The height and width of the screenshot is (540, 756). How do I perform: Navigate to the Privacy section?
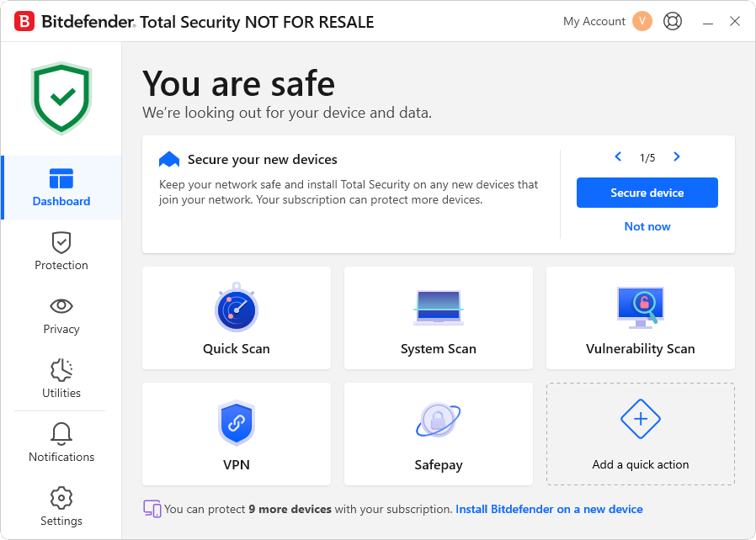tap(61, 315)
